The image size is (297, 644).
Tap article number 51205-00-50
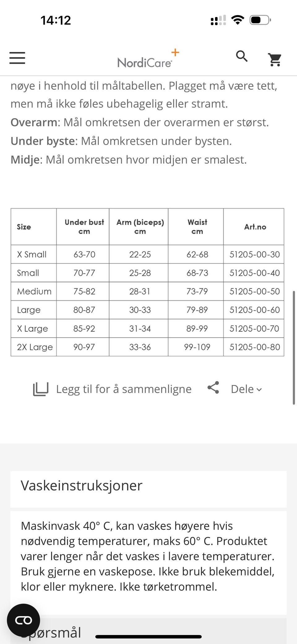point(254,291)
